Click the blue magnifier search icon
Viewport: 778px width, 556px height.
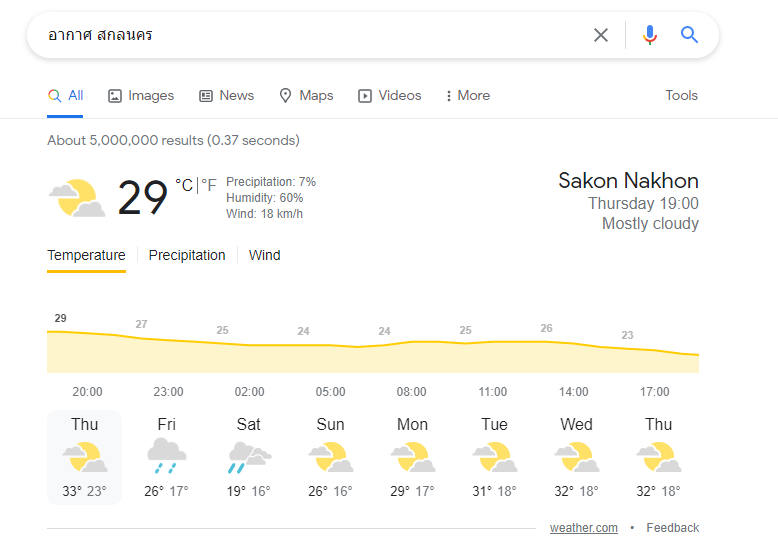[689, 35]
